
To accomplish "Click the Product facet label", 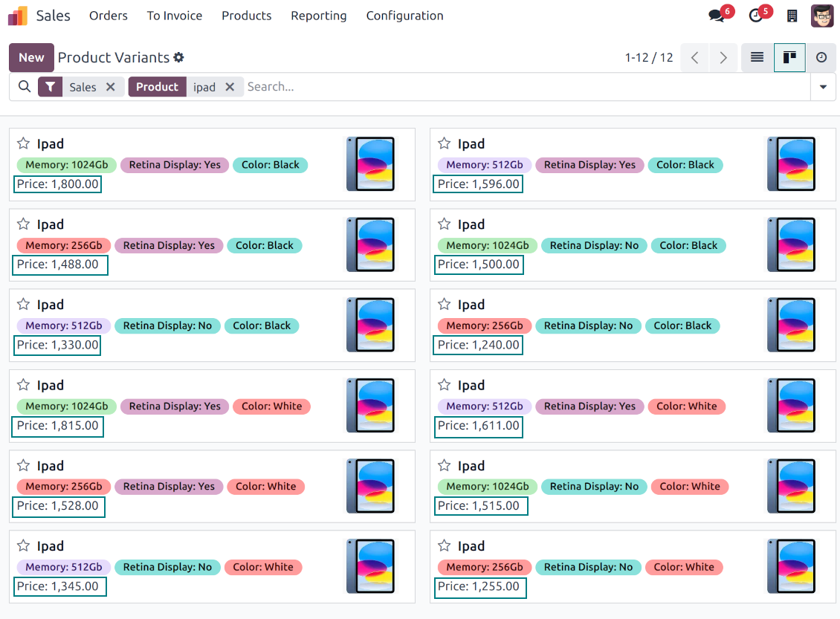I will click(157, 87).
